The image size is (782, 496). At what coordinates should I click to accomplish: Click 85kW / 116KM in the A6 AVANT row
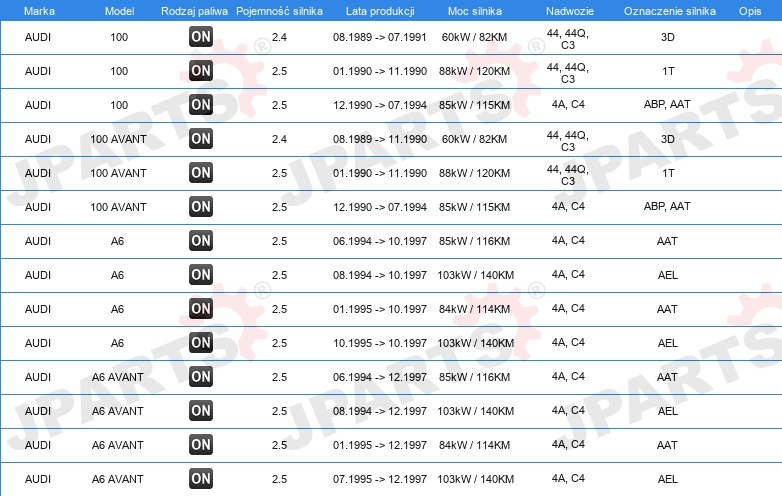(474, 377)
